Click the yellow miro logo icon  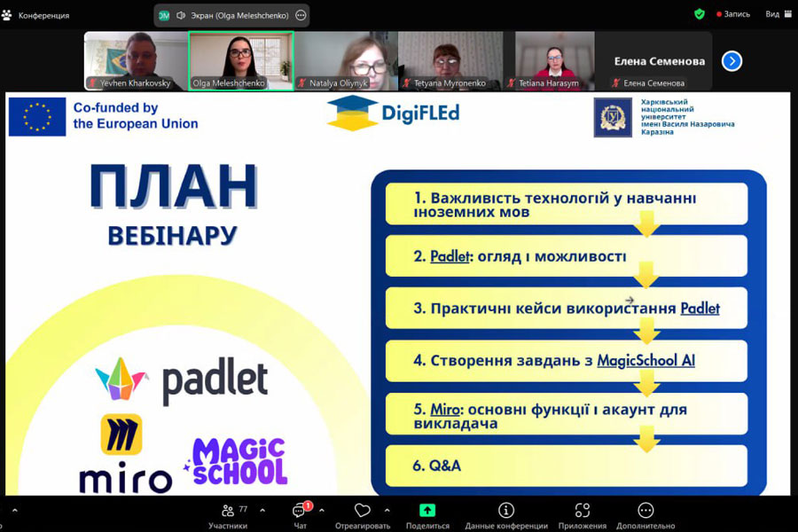[x=121, y=434]
